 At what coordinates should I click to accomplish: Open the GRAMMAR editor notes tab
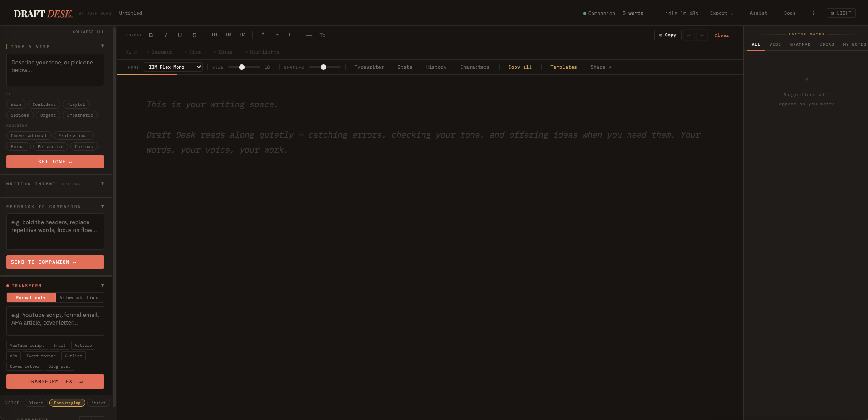(x=800, y=44)
